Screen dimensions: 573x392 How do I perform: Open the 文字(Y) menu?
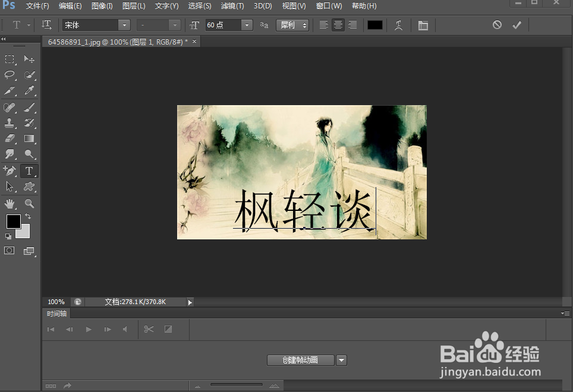tap(166, 6)
